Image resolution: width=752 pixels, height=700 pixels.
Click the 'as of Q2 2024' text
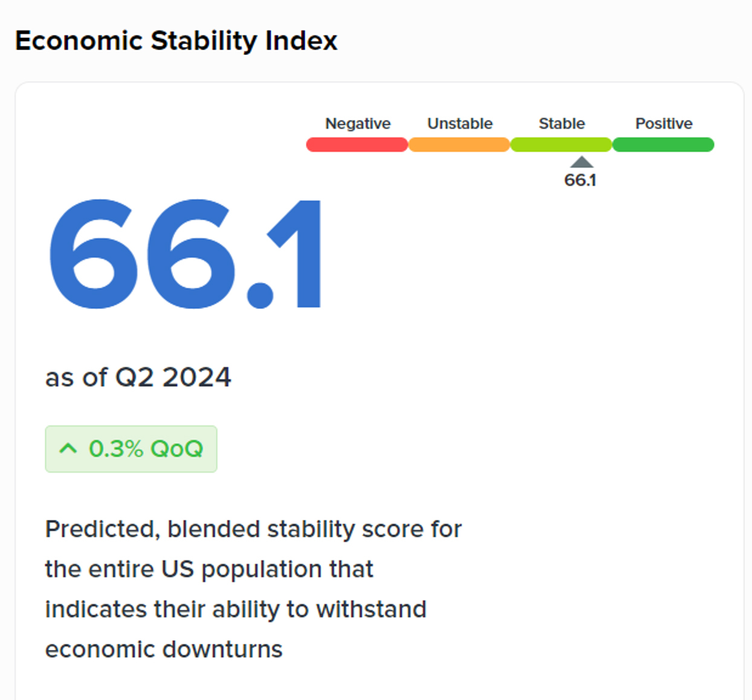click(x=138, y=378)
